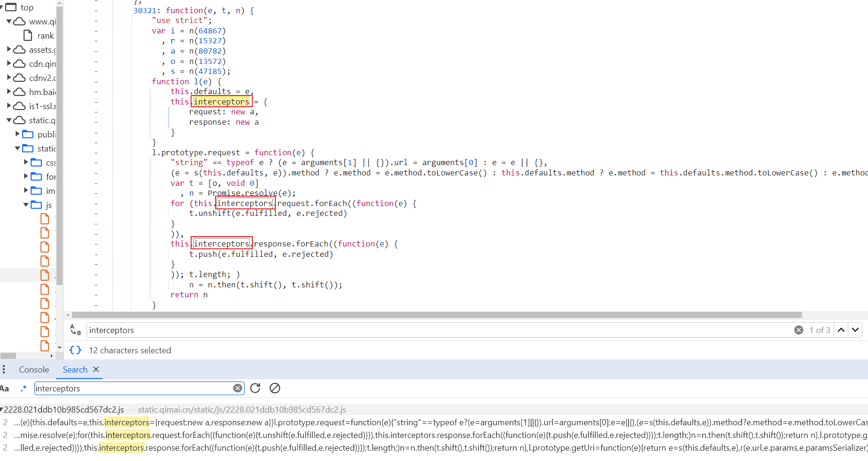Select the rank document icon
The image size is (868, 461).
28,35
